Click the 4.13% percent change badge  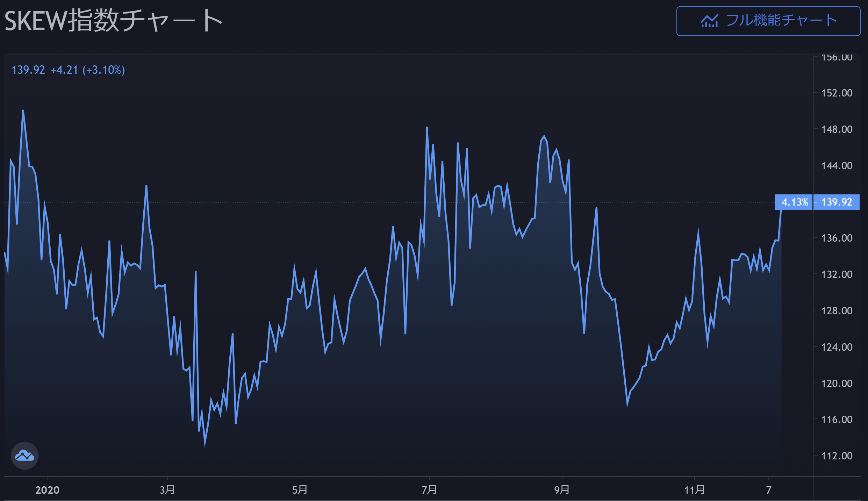794,202
